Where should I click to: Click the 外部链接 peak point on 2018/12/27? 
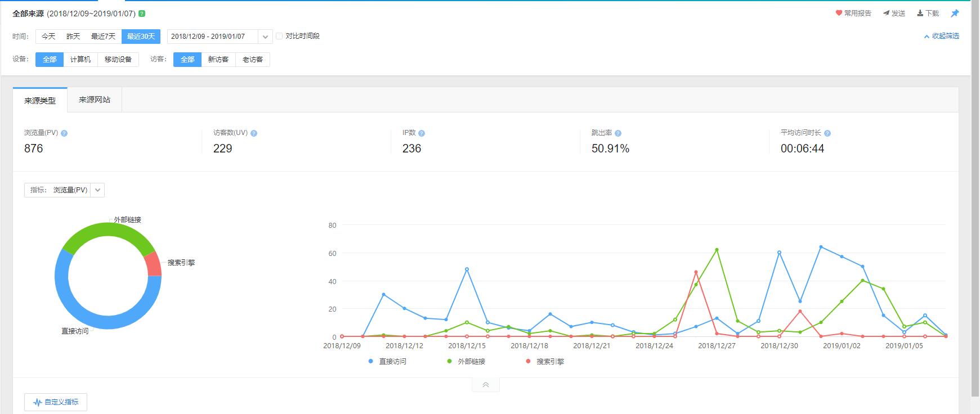click(717, 250)
